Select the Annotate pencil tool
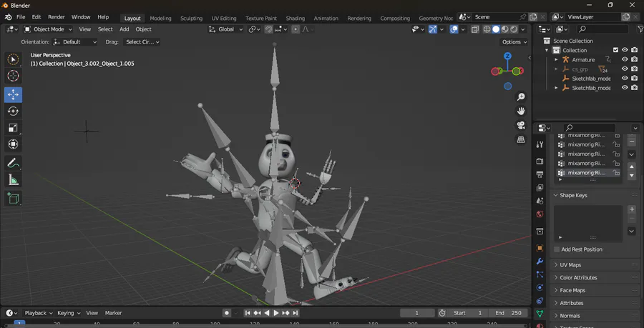 tap(13, 163)
